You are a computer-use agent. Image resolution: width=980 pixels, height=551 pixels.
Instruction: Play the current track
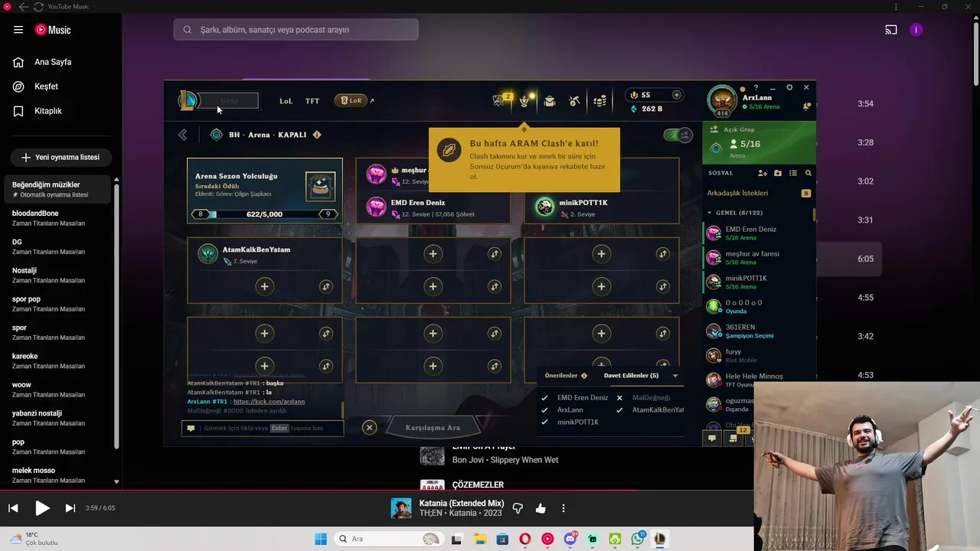click(42, 508)
